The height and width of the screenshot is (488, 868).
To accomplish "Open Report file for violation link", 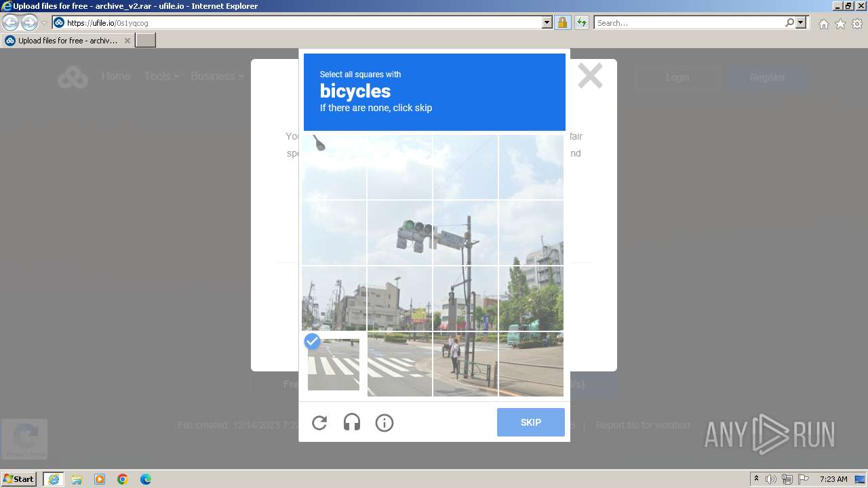I will point(643,425).
